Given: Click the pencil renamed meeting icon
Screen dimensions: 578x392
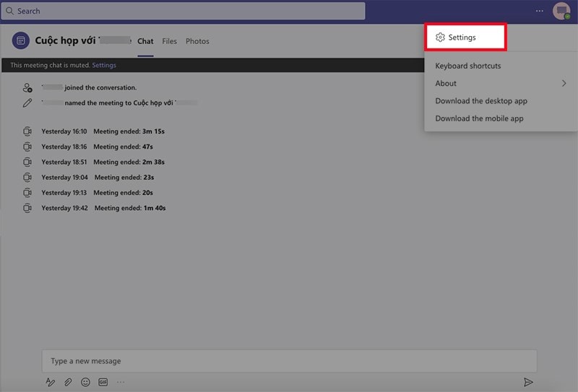Looking at the screenshot, I should click(27, 103).
